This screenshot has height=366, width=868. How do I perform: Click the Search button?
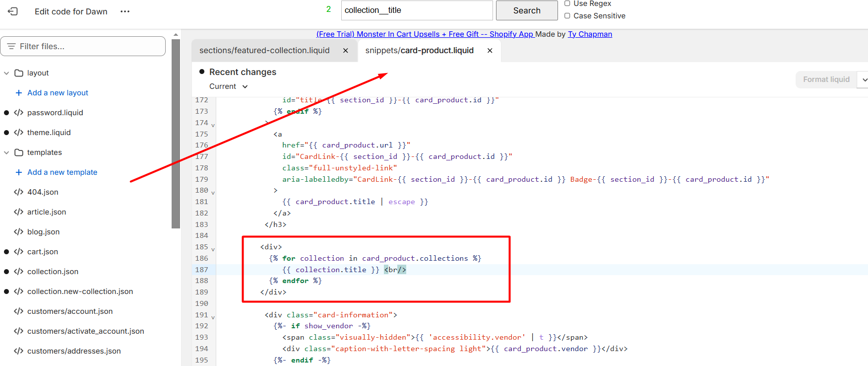coord(527,10)
